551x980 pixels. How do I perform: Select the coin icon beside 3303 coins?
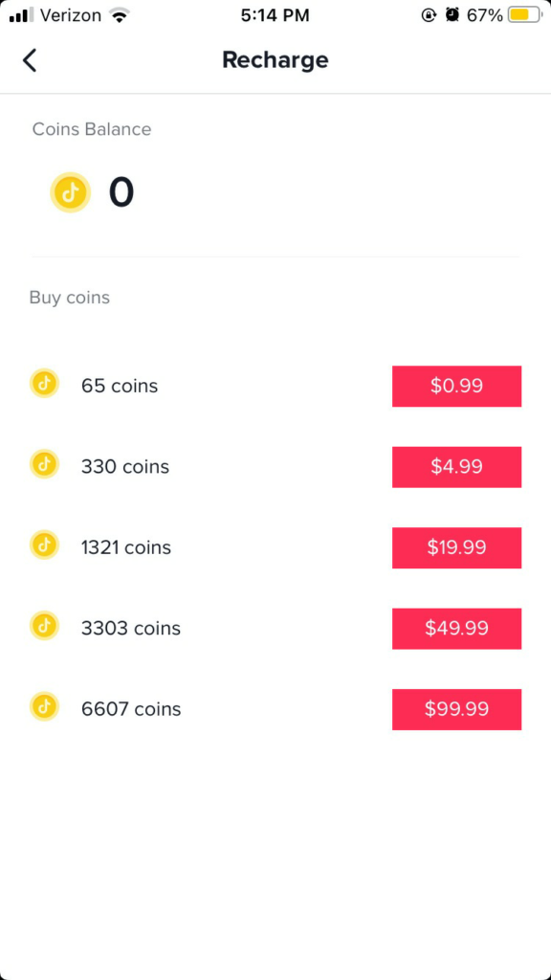coord(44,628)
